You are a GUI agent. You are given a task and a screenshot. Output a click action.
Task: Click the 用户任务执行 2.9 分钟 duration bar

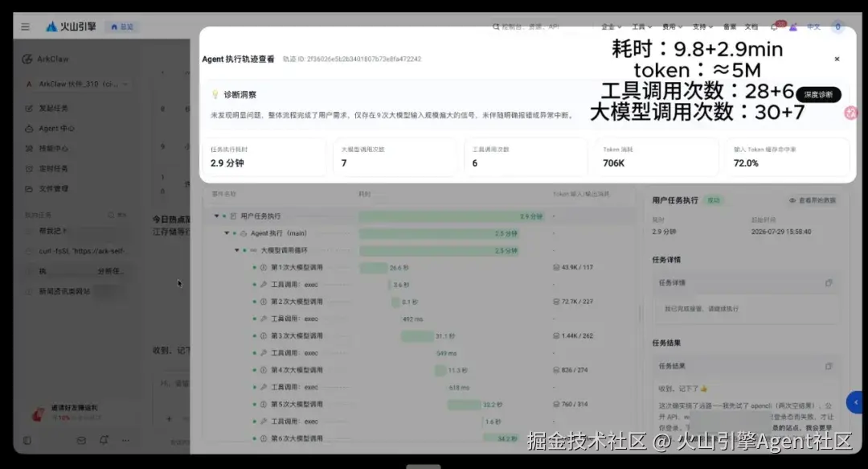click(x=452, y=216)
